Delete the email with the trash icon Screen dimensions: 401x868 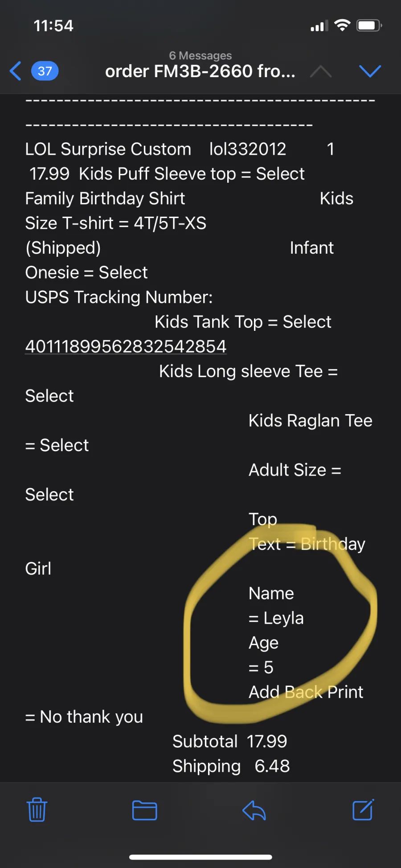click(37, 810)
